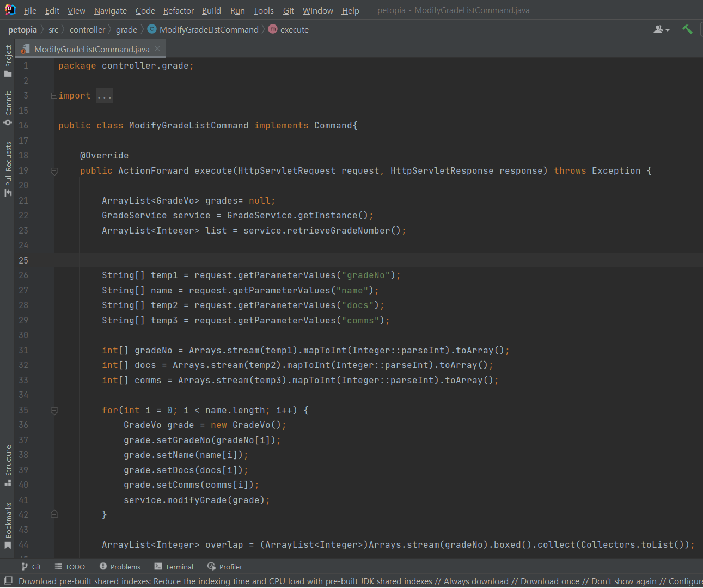
Task: Open the Navigate menu
Action: (110, 10)
